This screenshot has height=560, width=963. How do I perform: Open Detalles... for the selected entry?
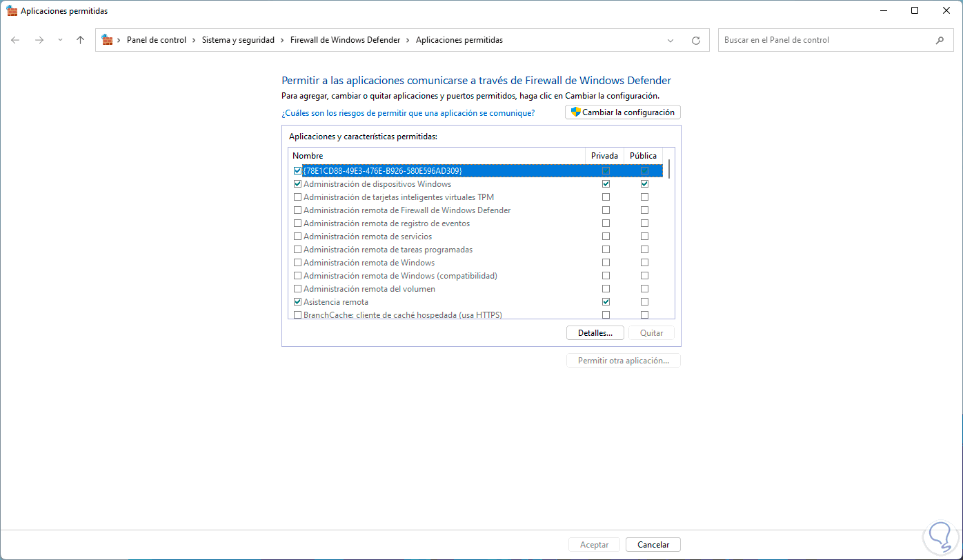click(x=595, y=333)
